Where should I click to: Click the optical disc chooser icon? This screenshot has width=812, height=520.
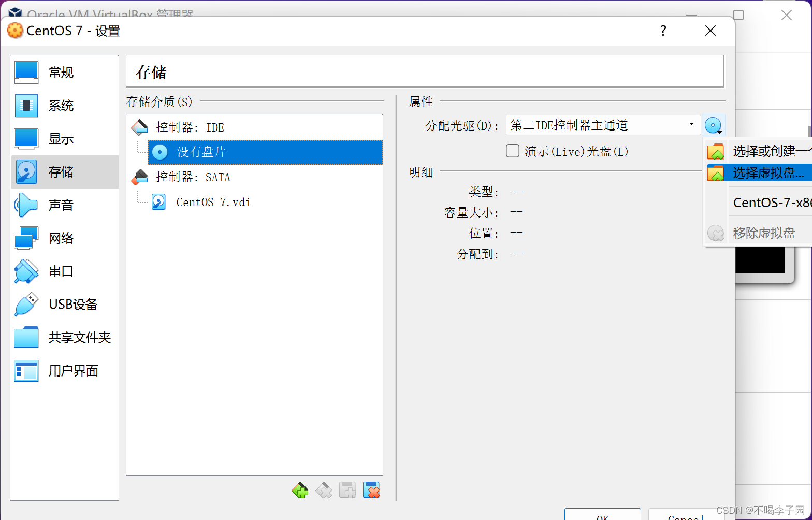tap(714, 125)
